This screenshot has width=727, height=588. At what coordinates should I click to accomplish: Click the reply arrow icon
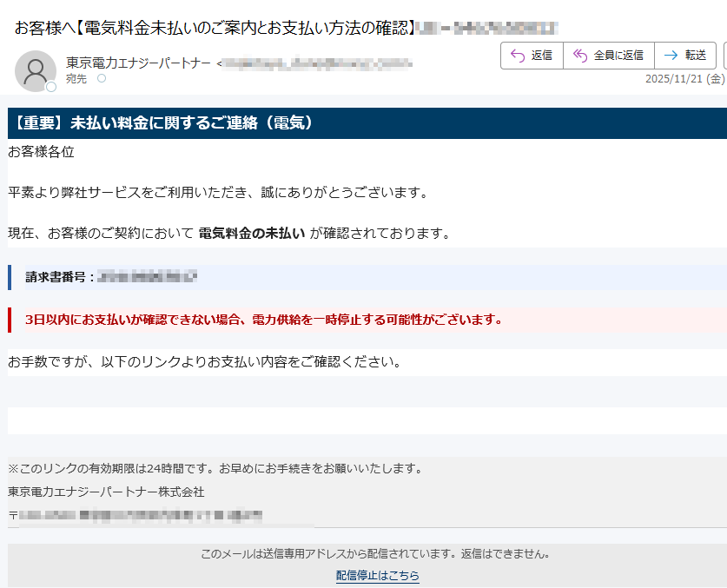(518, 56)
